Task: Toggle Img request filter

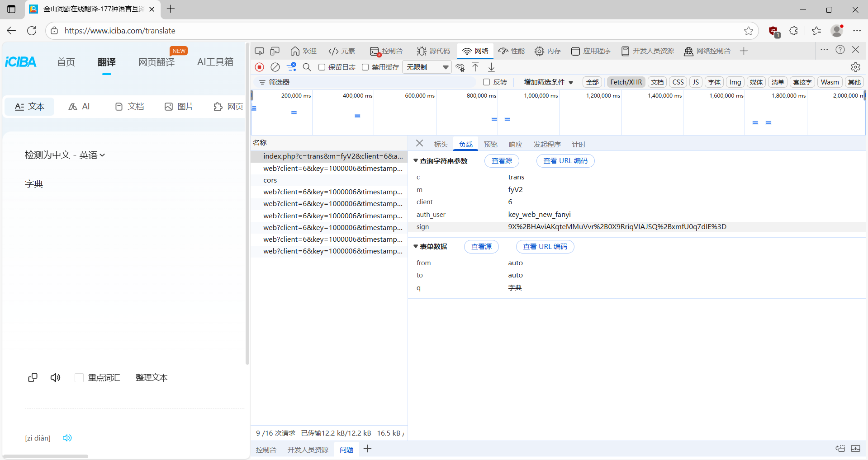Action: 735,82
